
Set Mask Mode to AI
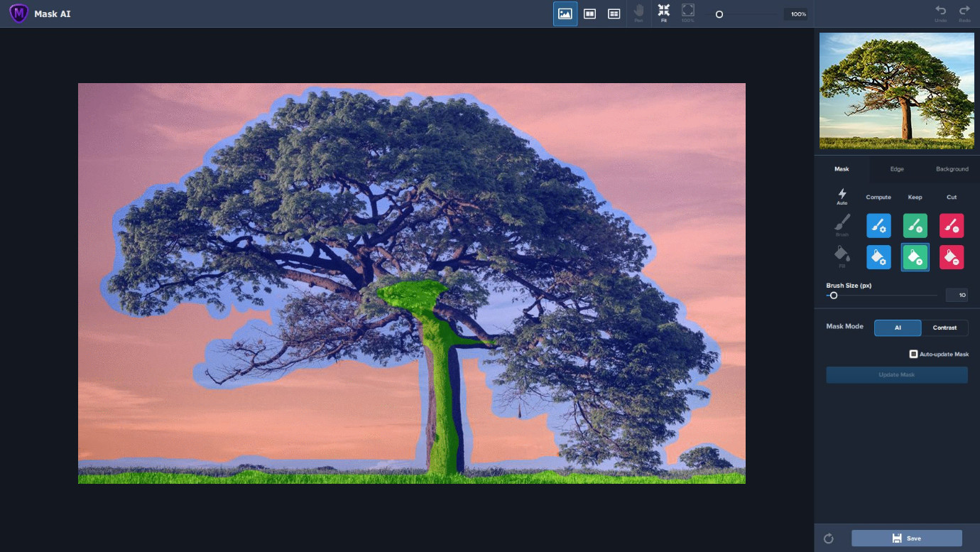[898, 328]
